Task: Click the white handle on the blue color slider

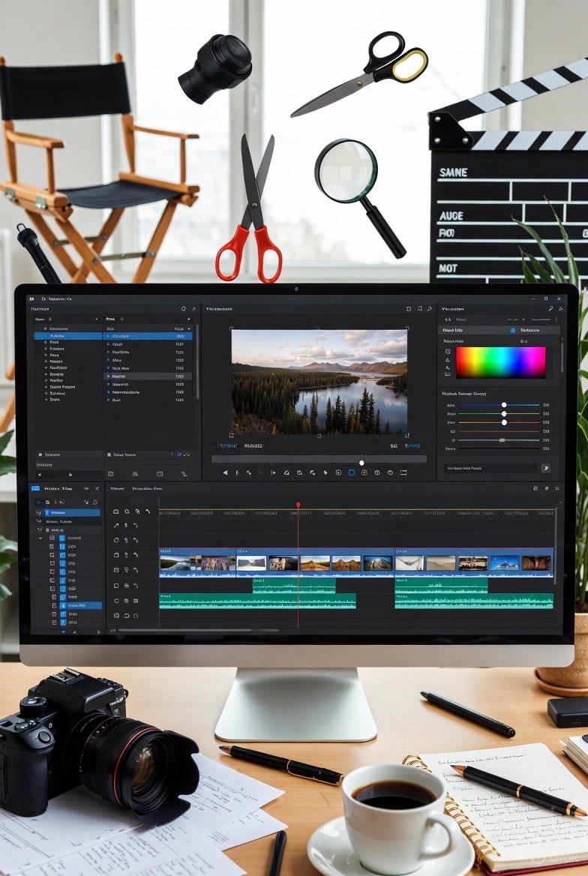Action: point(504,405)
